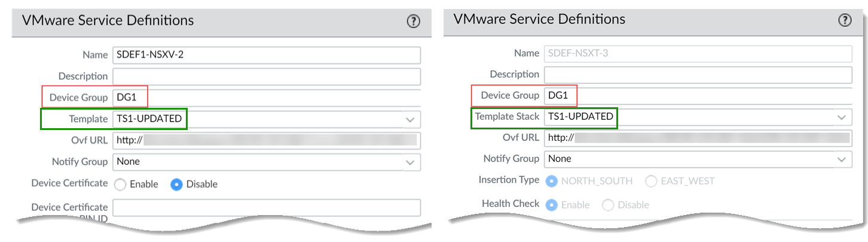Click the right Device Group DG1 field
Image resolution: width=868 pixels, height=242 pixels.
pos(698,95)
